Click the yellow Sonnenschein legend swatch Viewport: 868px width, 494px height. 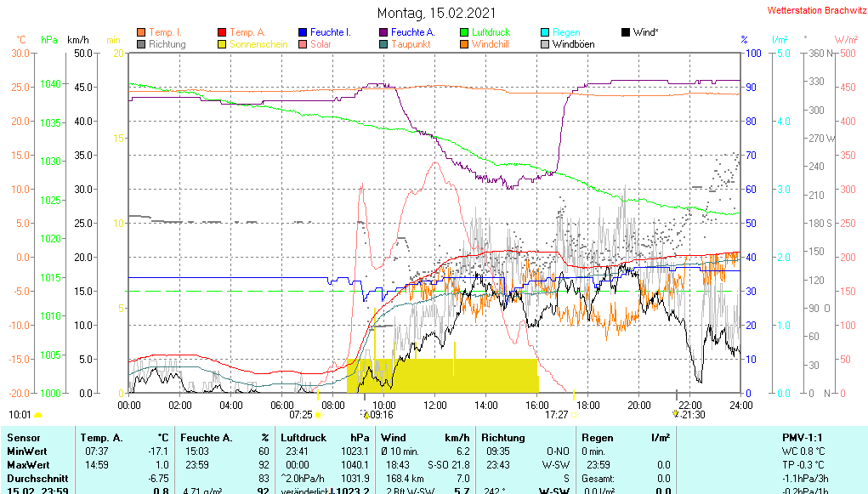[222, 44]
